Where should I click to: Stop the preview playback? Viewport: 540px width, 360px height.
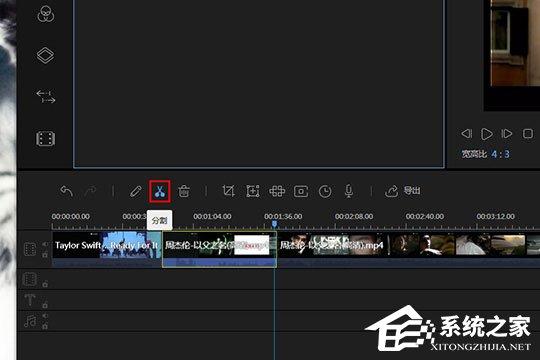pos(528,134)
